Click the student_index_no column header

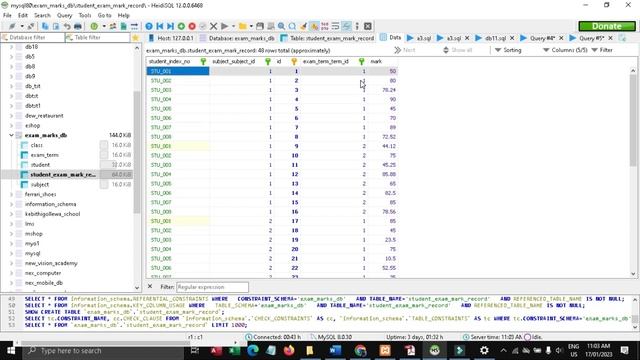coord(177,61)
